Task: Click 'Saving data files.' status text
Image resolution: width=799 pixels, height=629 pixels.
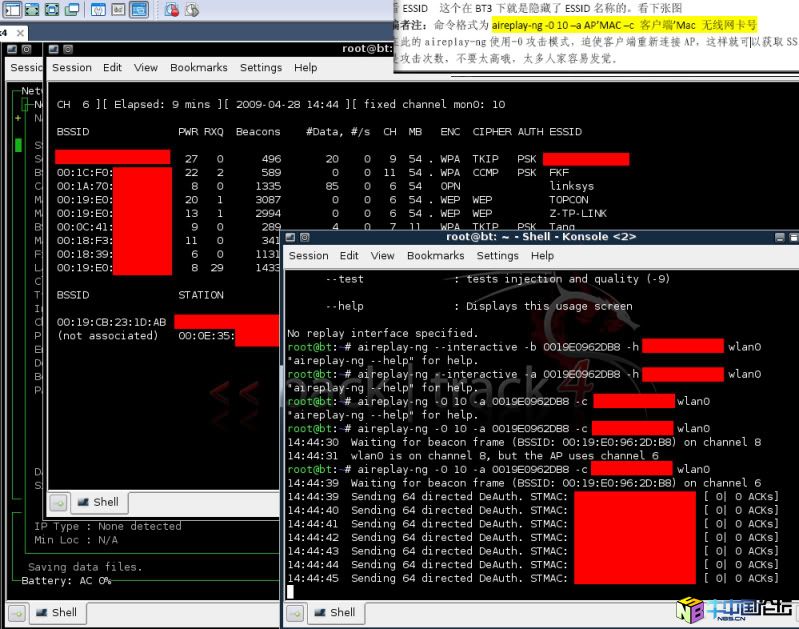Action: [85, 567]
